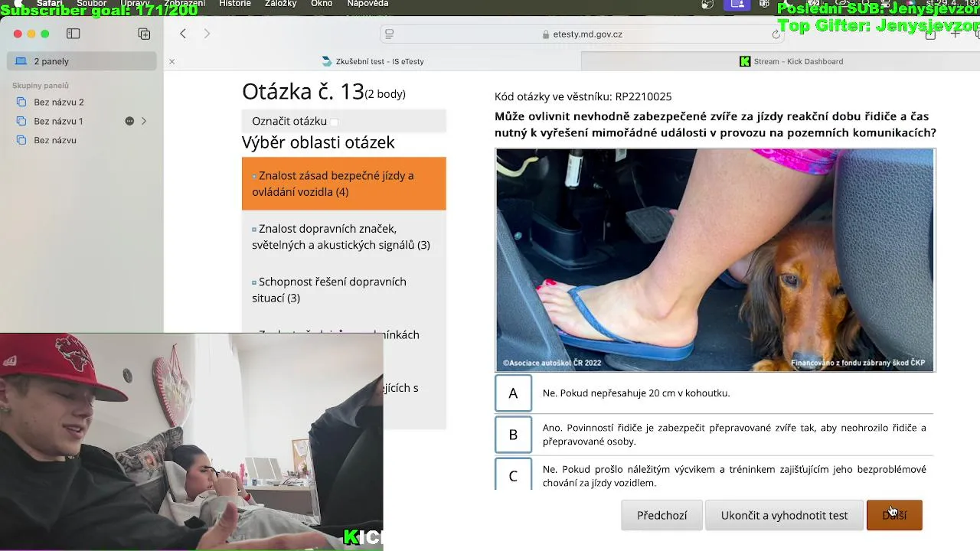Click the more options icon on Bez názvu 1
The image size is (980, 551).
coord(129,121)
